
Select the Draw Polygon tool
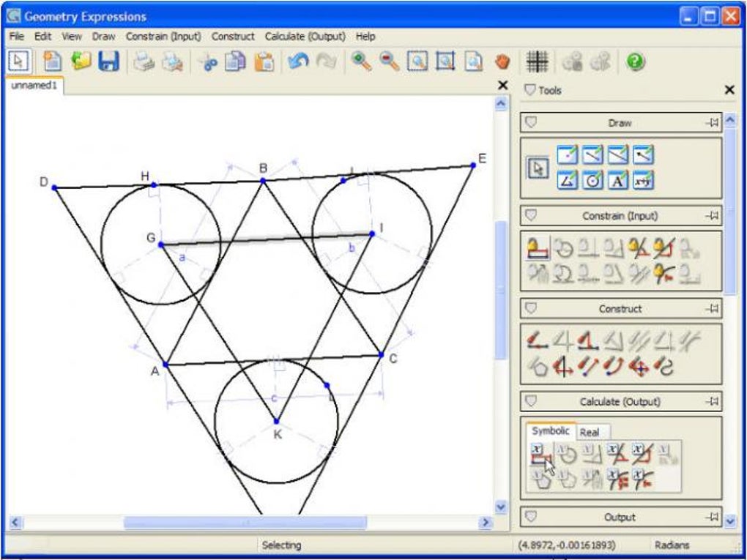tap(568, 181)
